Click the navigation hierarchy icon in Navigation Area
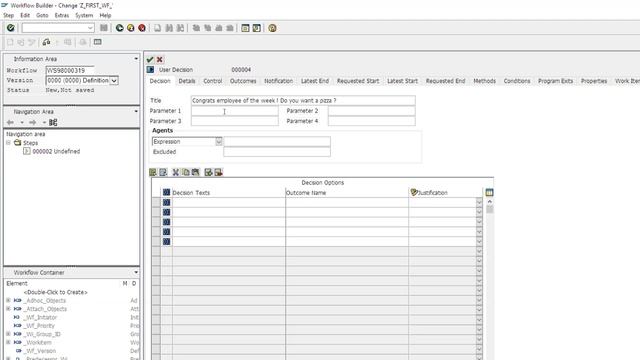640x360 pixels. 53,122
